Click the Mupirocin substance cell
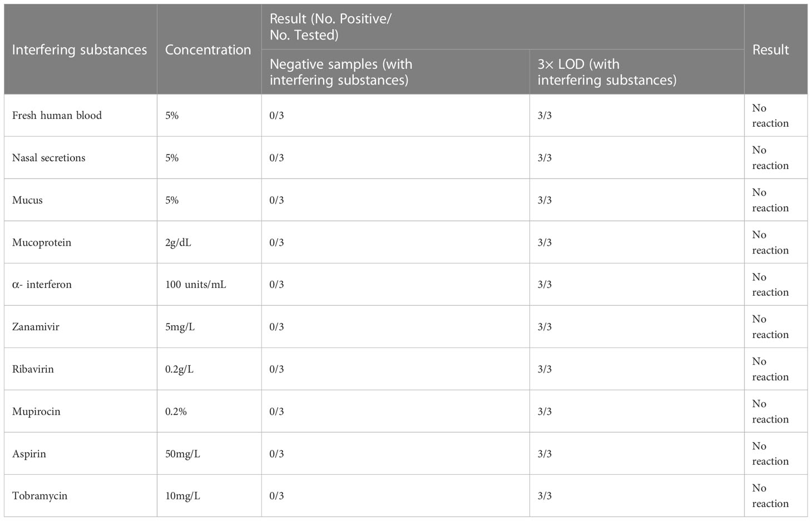Viewport: 812px width, 521px height. [x=80, y=411]
